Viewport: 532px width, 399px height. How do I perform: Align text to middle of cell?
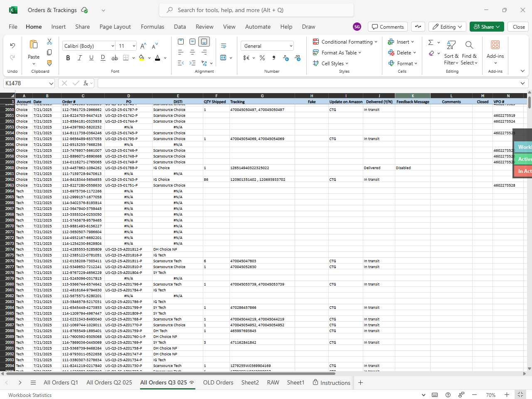coord(192,42)
